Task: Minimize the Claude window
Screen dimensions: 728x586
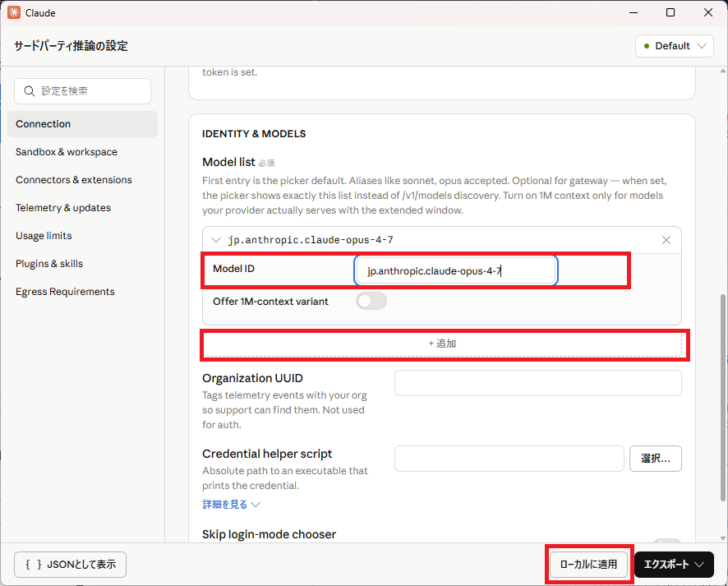Action: (x=634, y=12)
